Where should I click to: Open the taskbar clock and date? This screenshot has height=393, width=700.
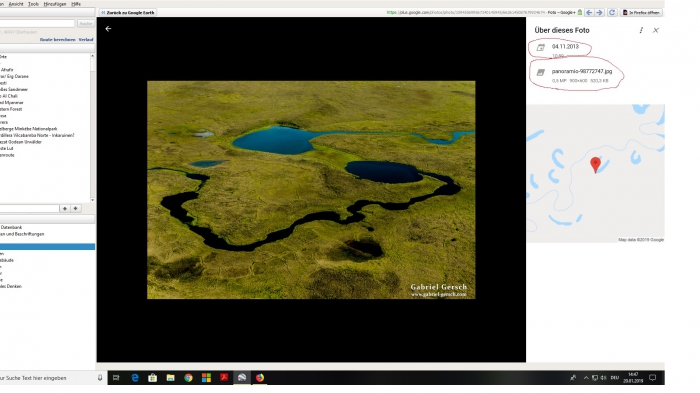(x=633, y=378)
